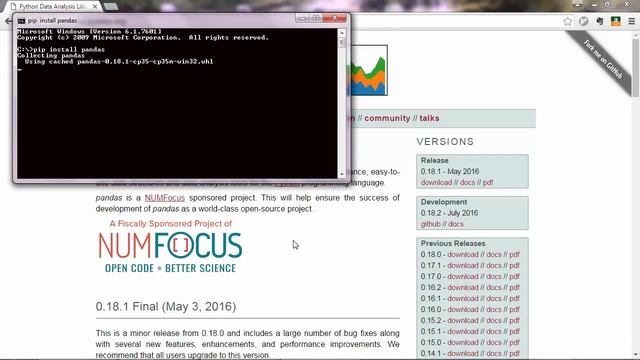This screenshot has height=360, width=640.
Task: Click the pandas chart logo image
Action: pos(369,70)
